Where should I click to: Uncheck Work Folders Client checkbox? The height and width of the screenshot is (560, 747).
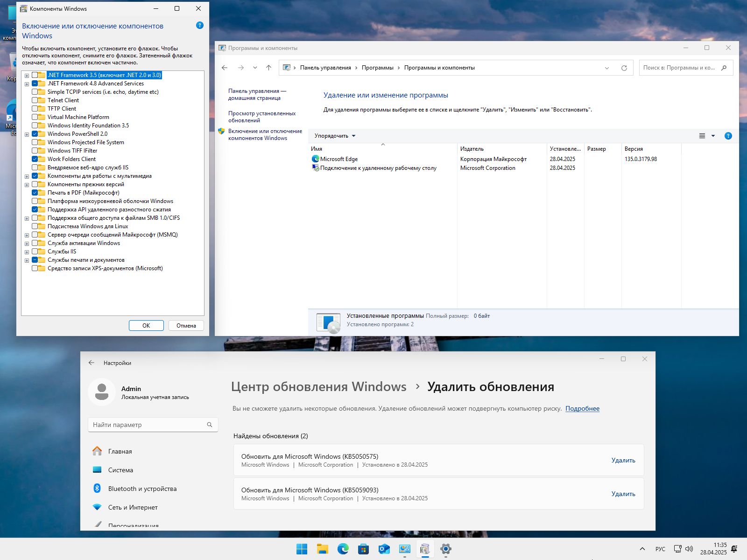pyautogui.click(x=35, y=159)
